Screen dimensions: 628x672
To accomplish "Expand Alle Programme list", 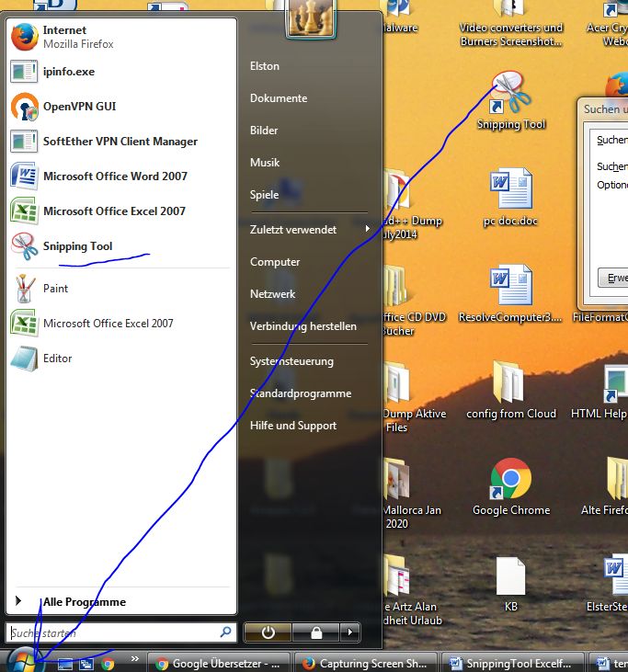I will pyautogui.click(x=120, y=602).
